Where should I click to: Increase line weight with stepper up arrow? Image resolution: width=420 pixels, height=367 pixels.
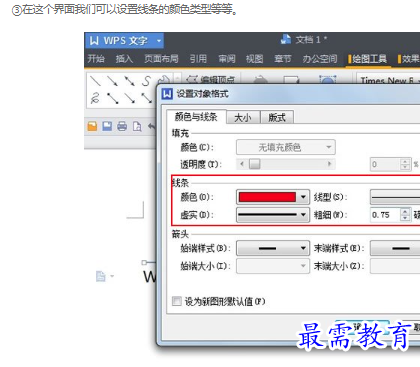tap(405, 212)
